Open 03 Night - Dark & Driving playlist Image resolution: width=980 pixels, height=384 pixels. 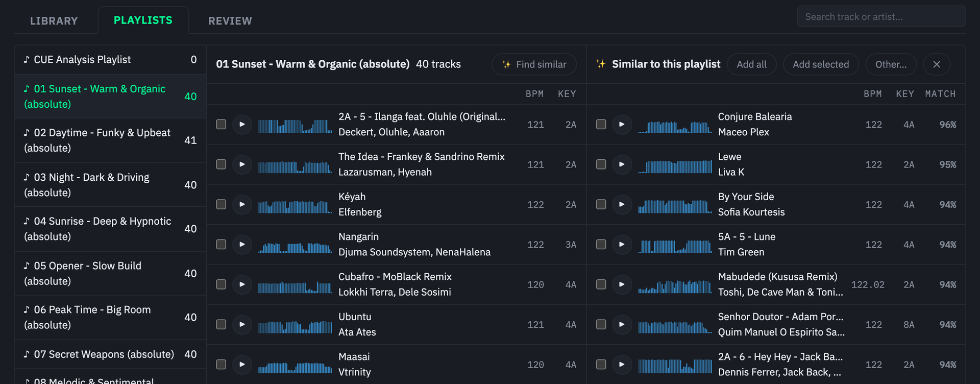110,185
